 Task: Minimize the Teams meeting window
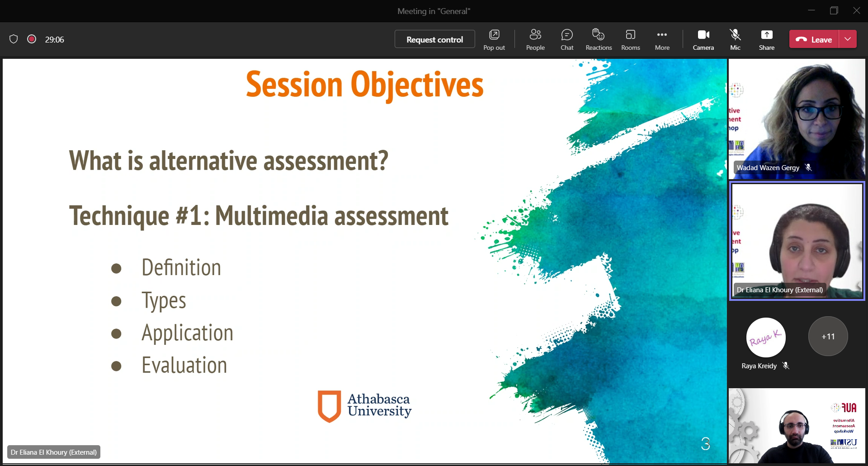(x=811, y=10)
